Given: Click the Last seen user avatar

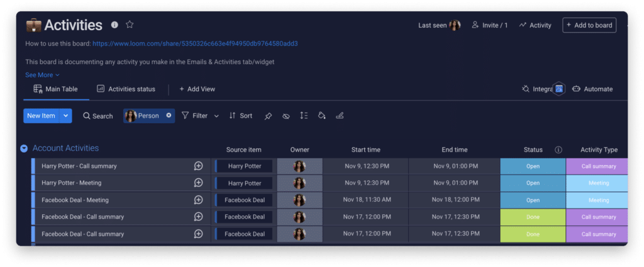Looking at the screenshot, I should (x=455, y=25).
